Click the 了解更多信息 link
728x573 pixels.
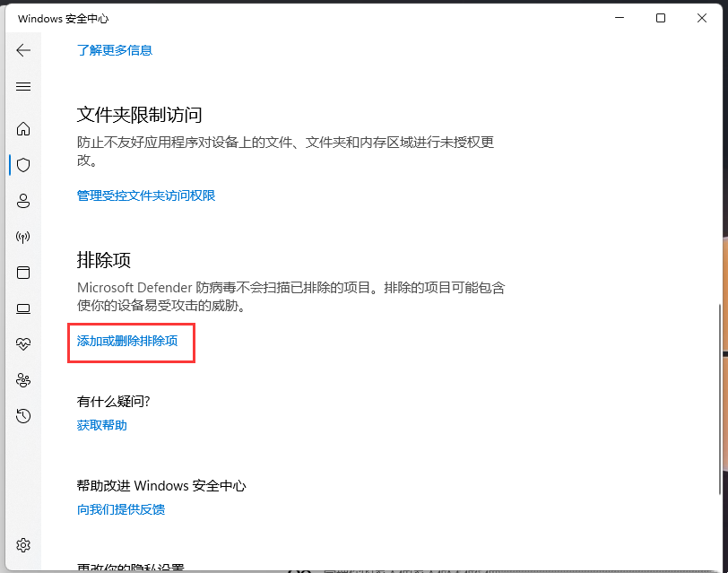115,50
